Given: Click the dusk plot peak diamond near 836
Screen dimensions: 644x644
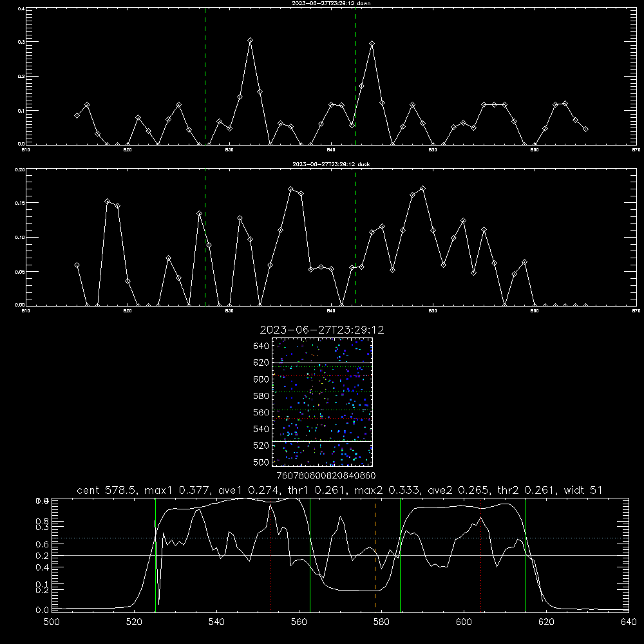Looking at the screenshot, I should point(291,189).
